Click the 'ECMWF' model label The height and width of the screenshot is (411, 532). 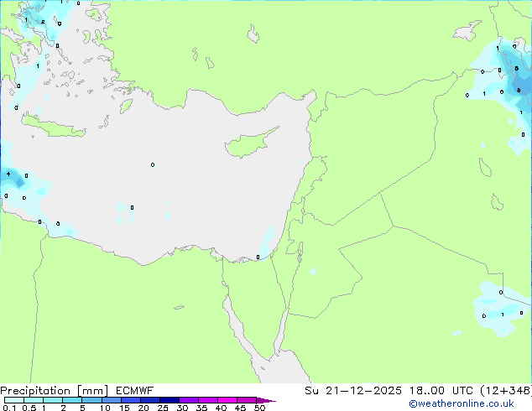(135, 391)
